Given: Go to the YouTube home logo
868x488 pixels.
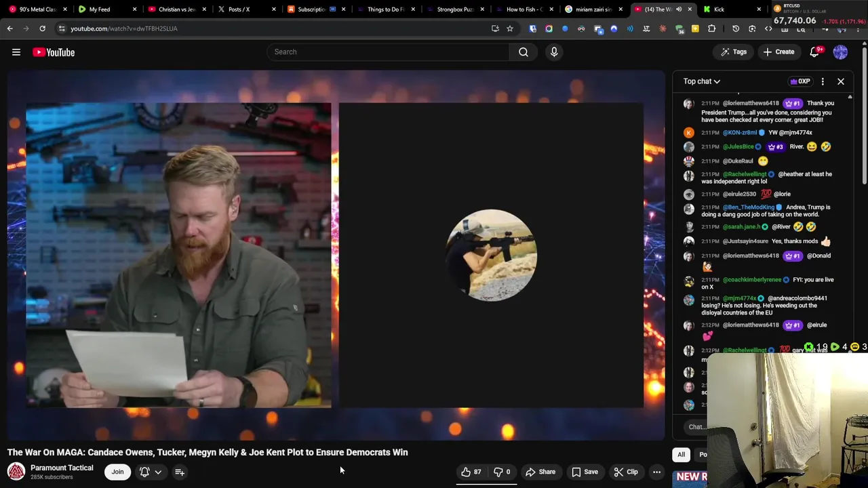Looking at the screenshot, I should click(x=54, y=52).
